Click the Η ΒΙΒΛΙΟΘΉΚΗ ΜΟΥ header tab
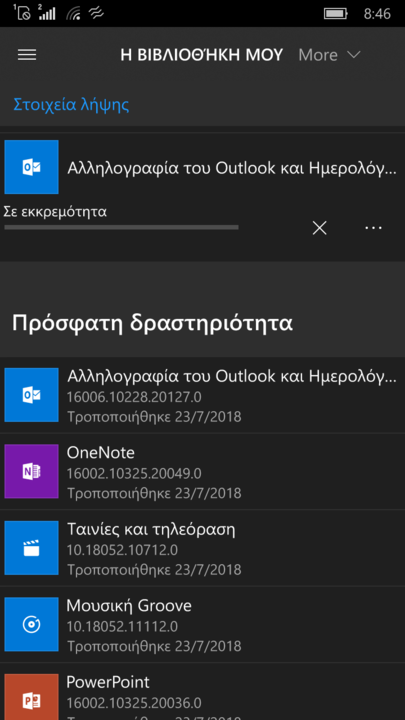 point(202,55)
